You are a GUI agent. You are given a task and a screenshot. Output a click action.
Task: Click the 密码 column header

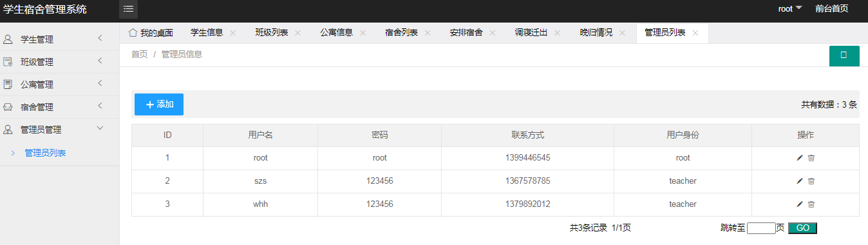point(380,135)
